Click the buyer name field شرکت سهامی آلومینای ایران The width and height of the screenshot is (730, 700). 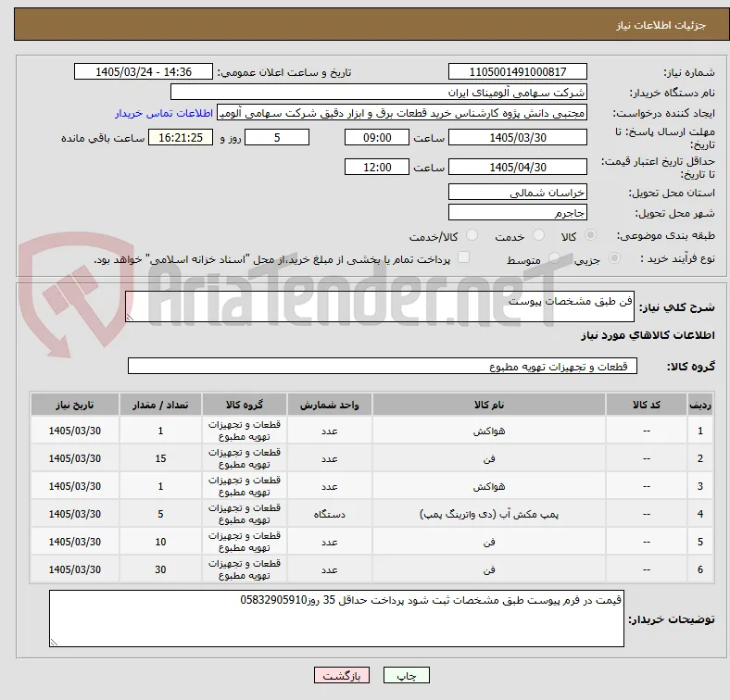click(379, 93)
